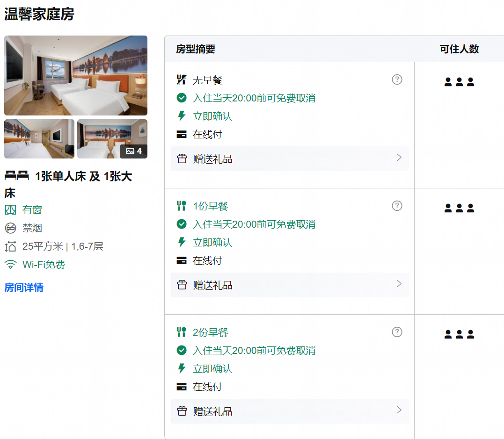Click the gift icon in first 赠送礼品 row
The height and width of the screenshot is (439, 504).
pos(182,158)
